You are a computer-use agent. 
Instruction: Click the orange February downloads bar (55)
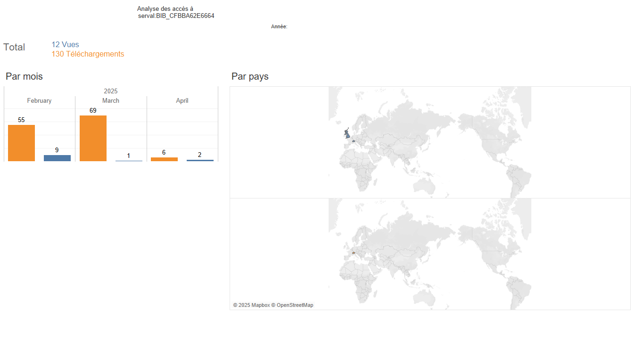click(21, 143)
